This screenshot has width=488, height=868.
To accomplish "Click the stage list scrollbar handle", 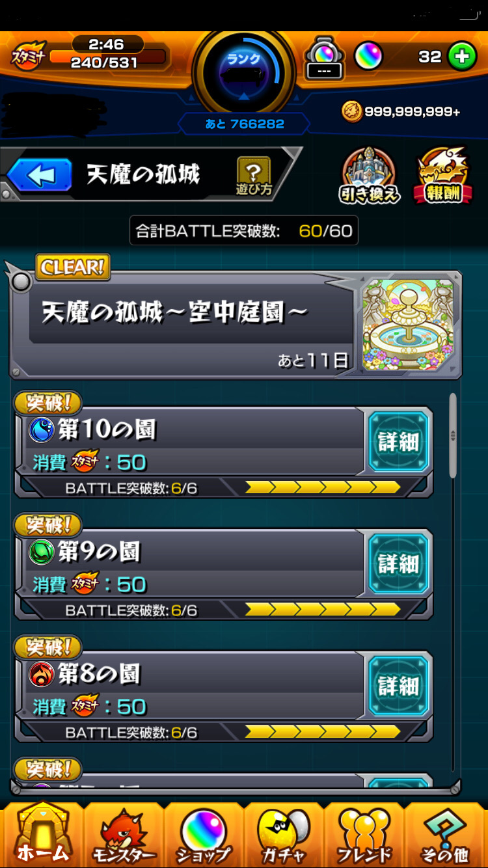I will pyautogui.click(x=453, y=435).
